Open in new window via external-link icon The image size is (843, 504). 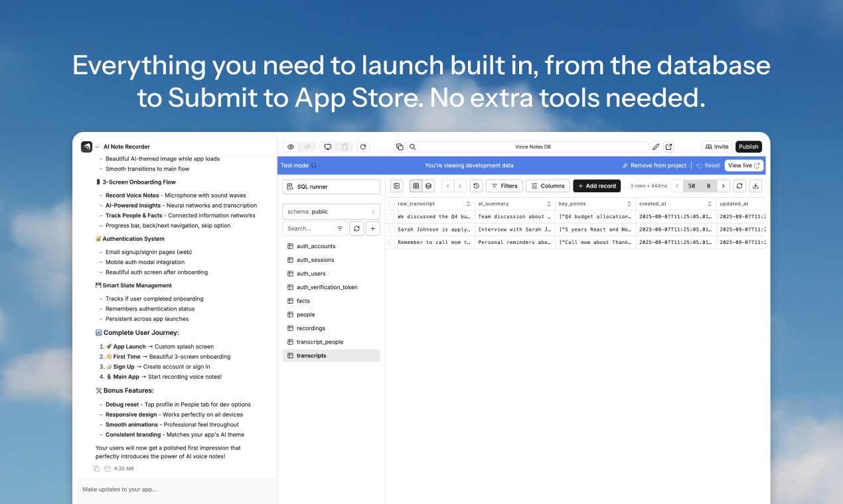(x=668, y=147)
